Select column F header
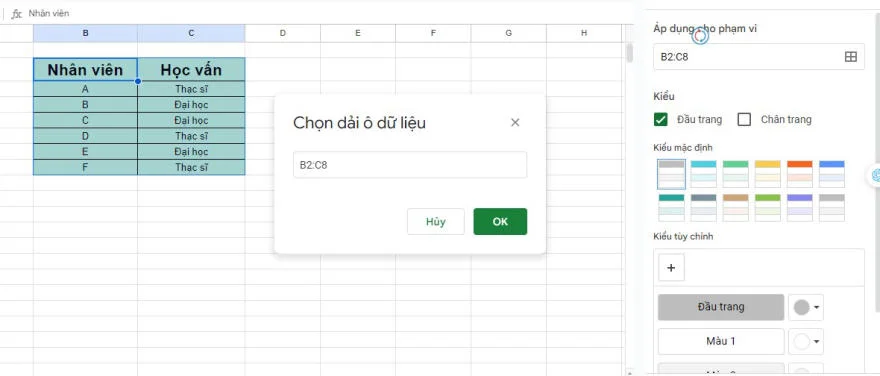The width and height of the screenshot is (880, 376). click(x=433, y=33)
